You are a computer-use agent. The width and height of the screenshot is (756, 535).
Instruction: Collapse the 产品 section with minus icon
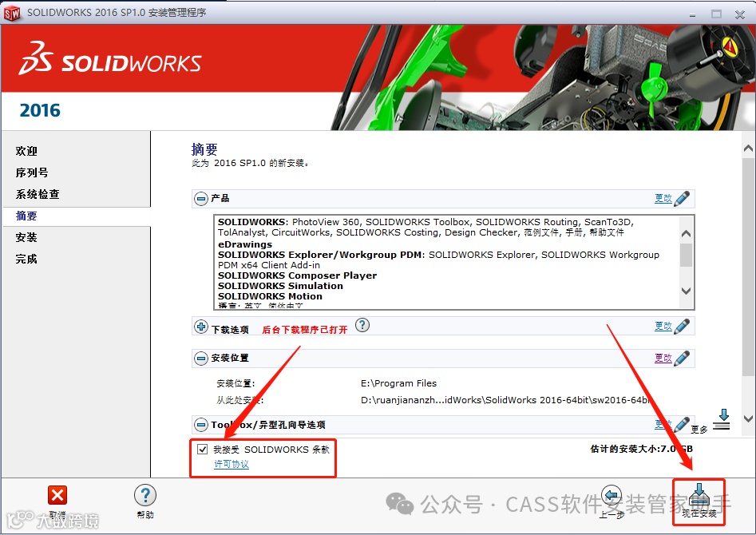click(201, 198)
